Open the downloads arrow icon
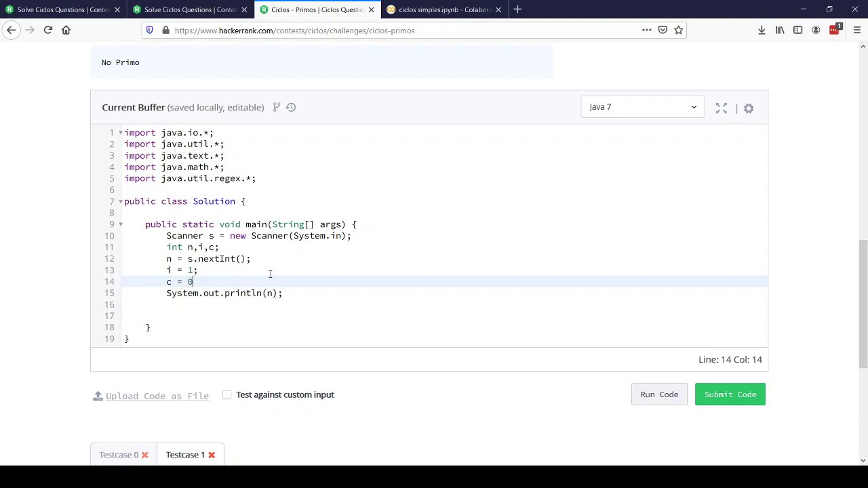Viewport: 868px width, 488px height. pos(762,30)
